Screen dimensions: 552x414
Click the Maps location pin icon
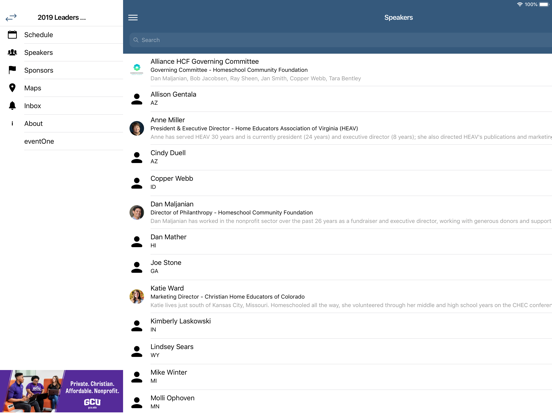pyautogui.click(x=12, y=88)
